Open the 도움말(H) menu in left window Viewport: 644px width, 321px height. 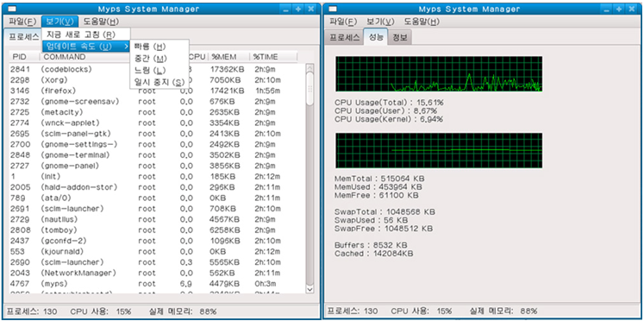pos(101,22)
